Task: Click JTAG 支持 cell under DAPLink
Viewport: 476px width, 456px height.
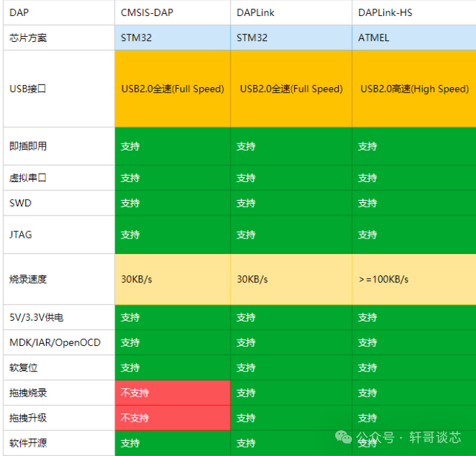Action: 291,234
